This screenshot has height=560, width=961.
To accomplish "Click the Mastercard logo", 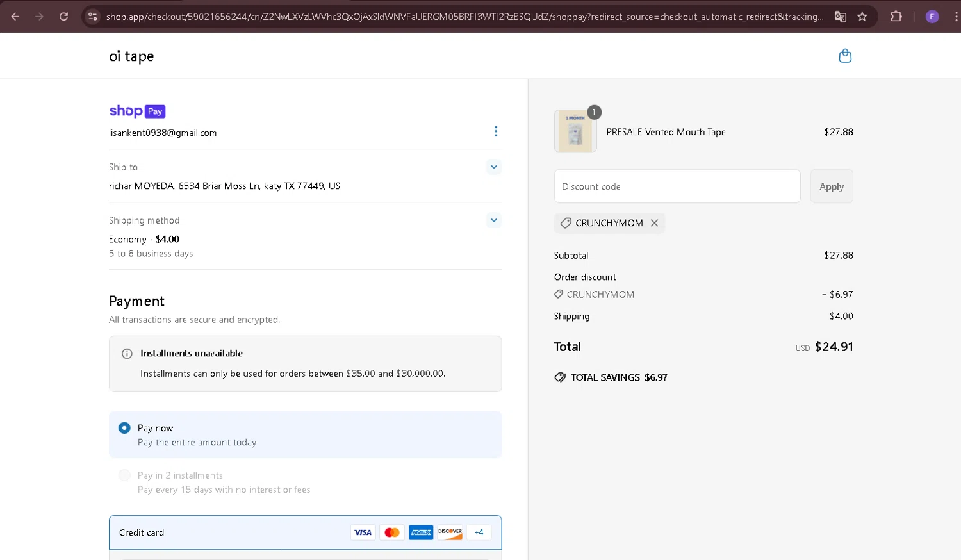I will click(392, 532).
